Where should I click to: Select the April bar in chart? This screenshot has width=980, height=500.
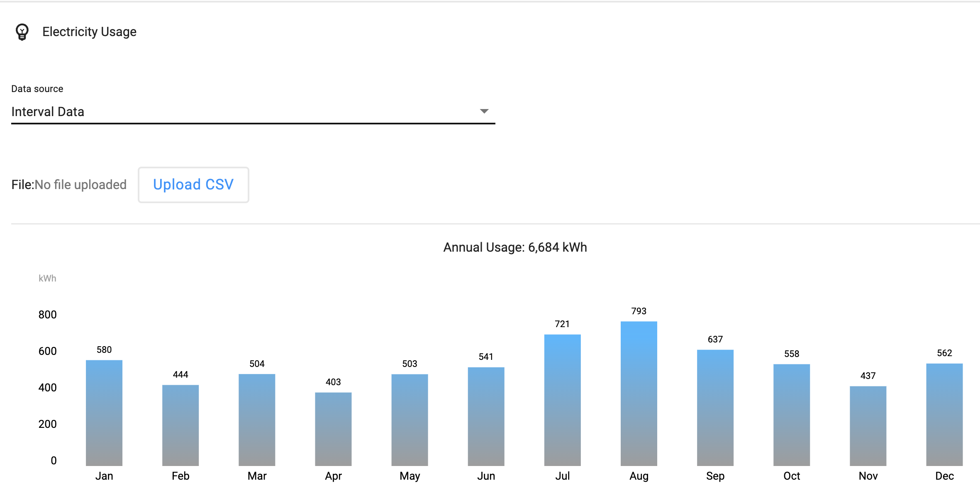(333, 429)
